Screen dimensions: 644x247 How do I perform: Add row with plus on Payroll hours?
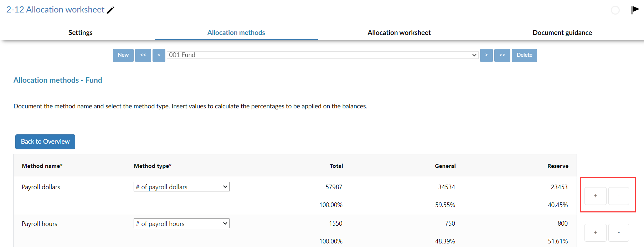click(595, 232)
